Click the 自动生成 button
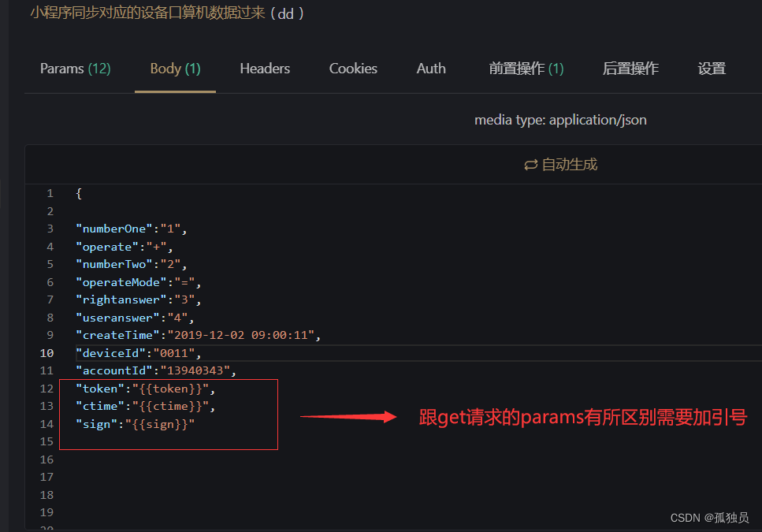Viewport: 762px width, 532px height. coord(560,165)
